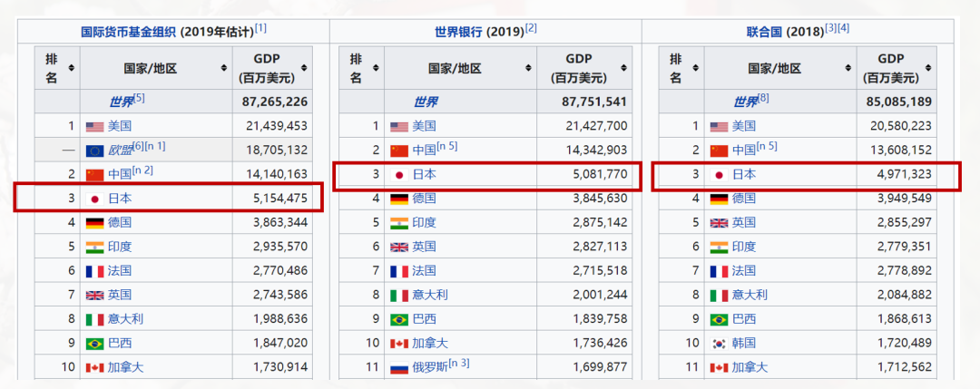This screenshot has height=389, width=980.
Task: Sort UN table by country arrows
Action: [848, 68]
